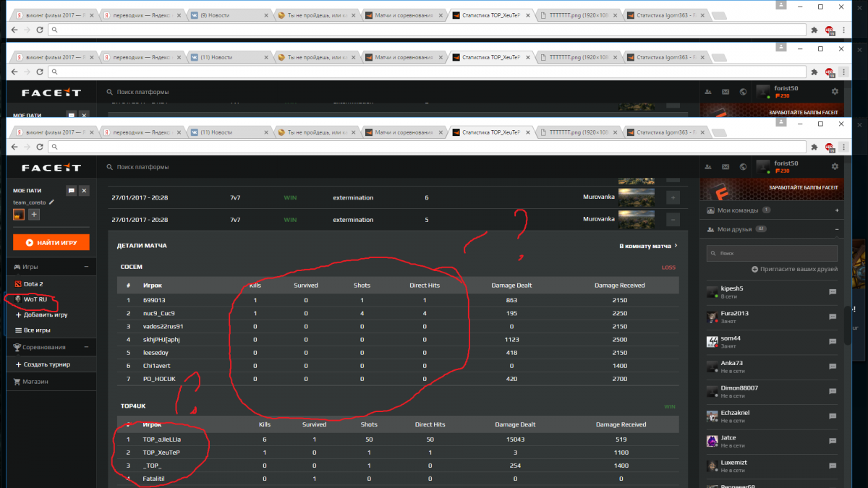Click the address bar of the front window
Screen dimensions: 868x488
click(x=427, y=147)
